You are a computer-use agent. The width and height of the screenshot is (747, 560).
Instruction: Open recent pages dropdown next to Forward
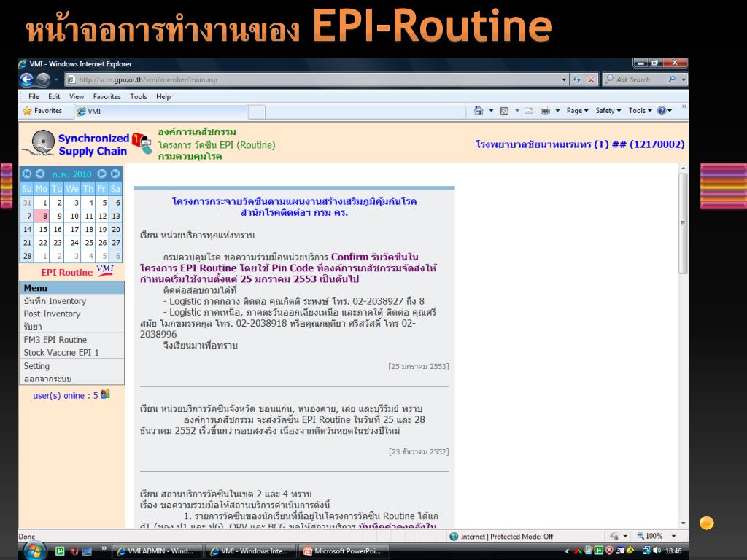click(x=56, y=79)
